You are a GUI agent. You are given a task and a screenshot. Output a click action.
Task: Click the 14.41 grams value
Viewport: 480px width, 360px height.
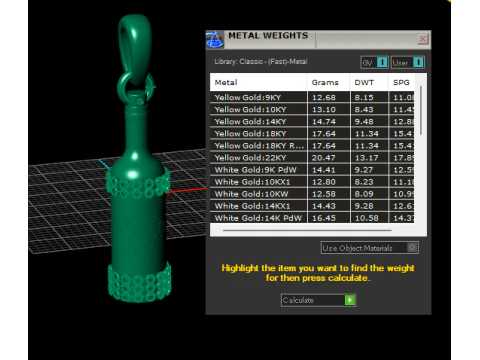pos(324,170)
